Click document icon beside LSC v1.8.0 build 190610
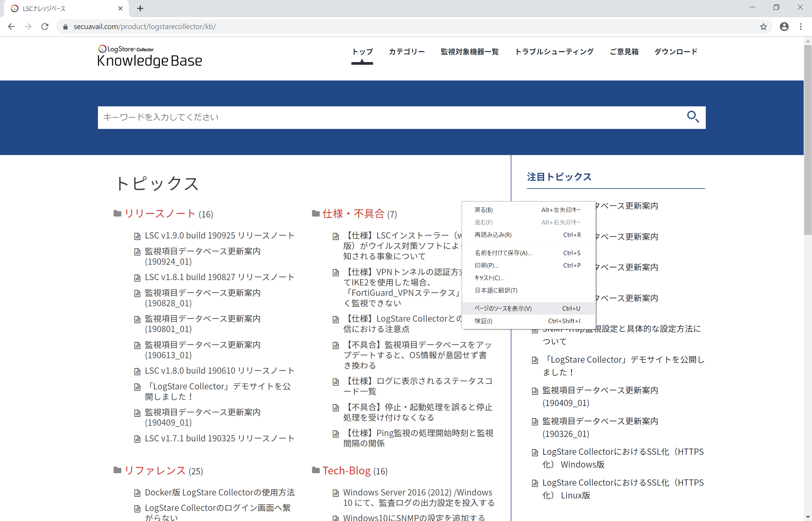The image size is (812, 521). pyautogui.click(x=137, y=372)
